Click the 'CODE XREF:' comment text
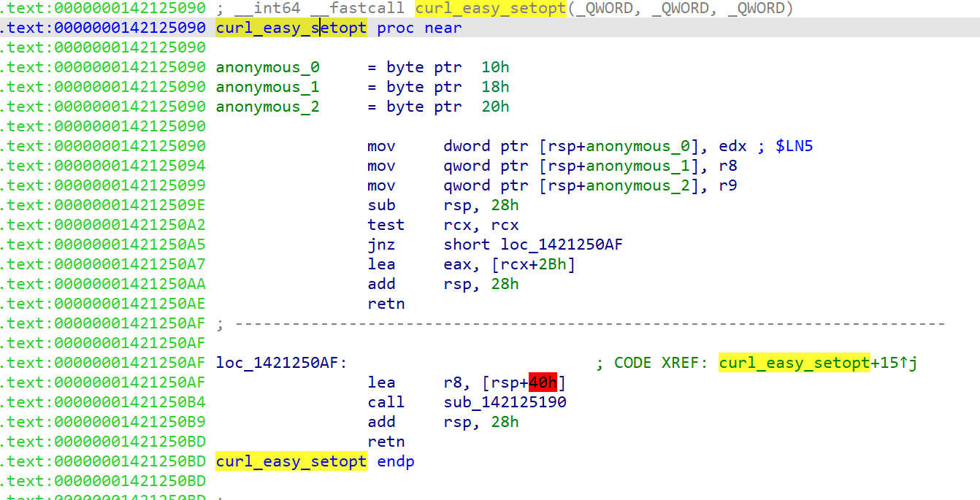 tap(662, 363)
